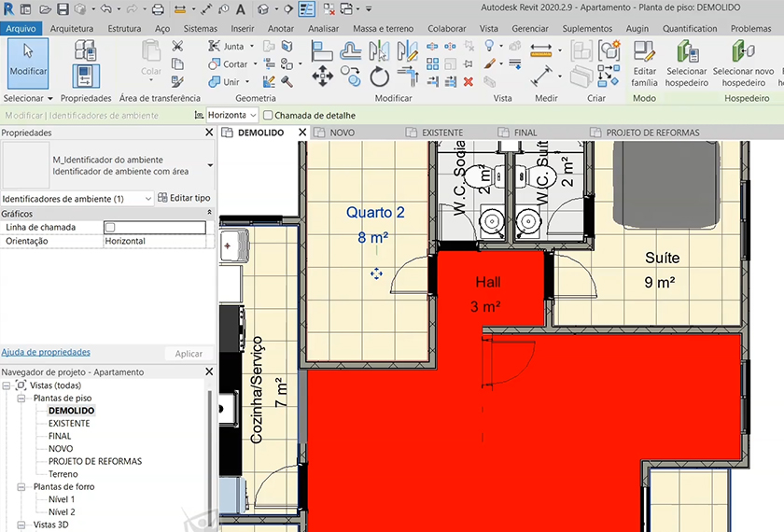Click the Move tool icon
Screen dimensions: 784x532
point(323,76)
